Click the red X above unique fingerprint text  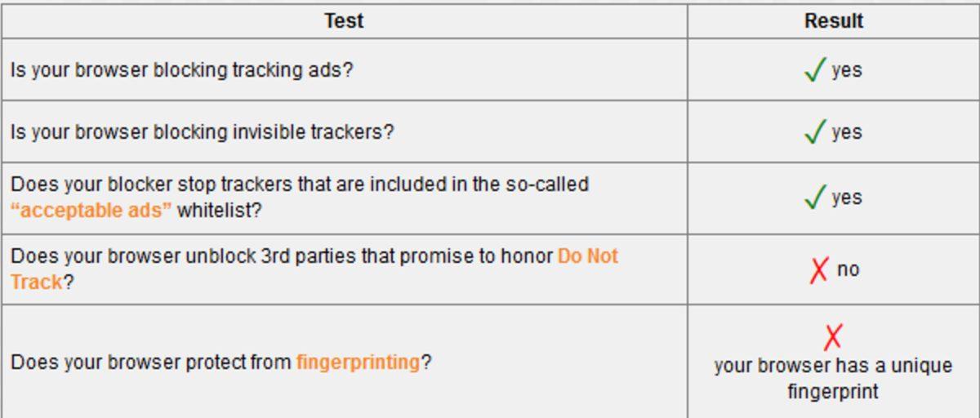coord(833,336)
